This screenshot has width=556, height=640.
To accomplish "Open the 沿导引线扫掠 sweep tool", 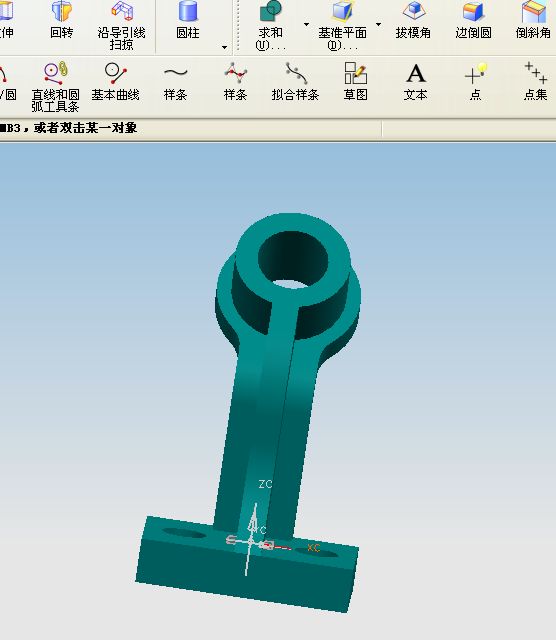I will (x=121, y=25).
